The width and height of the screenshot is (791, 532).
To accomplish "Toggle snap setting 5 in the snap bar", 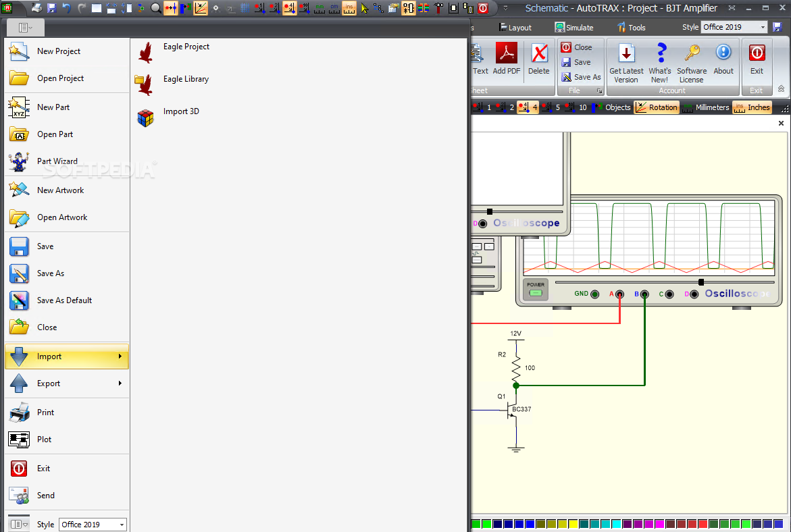I will pyautogui.click(x=551, y=107).
